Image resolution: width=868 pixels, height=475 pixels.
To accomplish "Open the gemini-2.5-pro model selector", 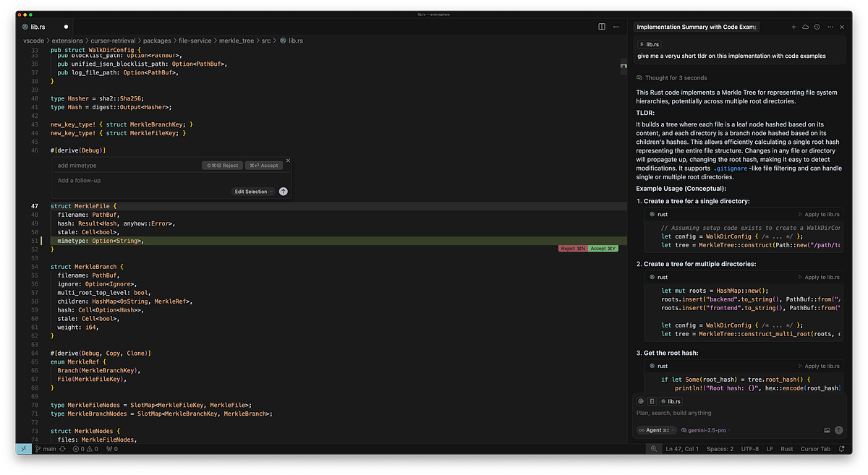I will tap(705, 429).
